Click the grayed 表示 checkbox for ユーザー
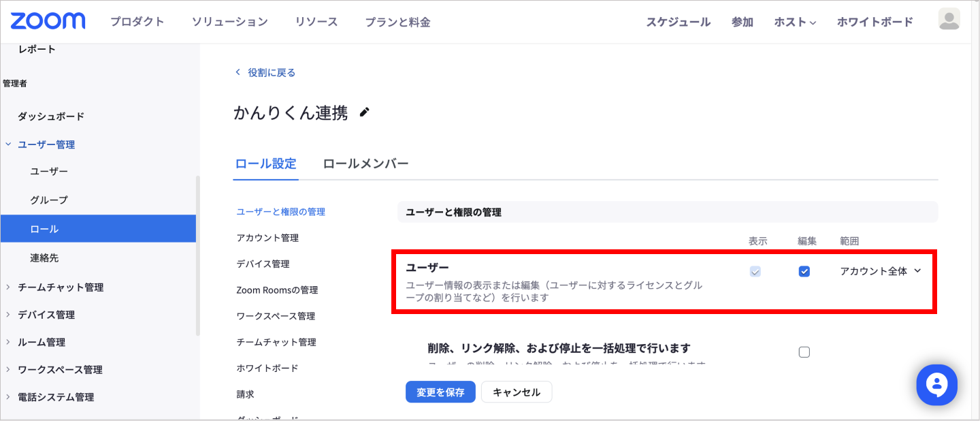This screenshot has width=980, height=421. [x=755, y=271]
